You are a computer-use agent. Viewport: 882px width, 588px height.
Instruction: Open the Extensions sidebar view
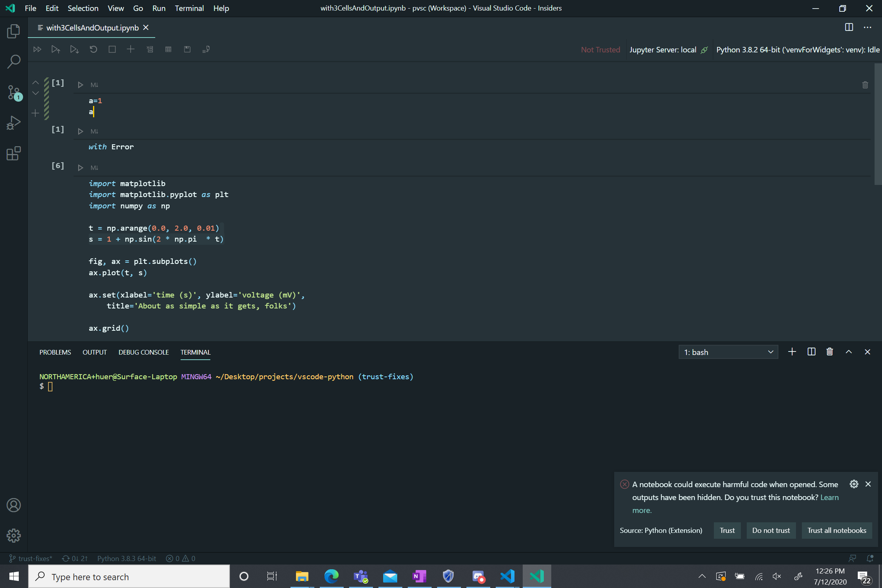[13, 154]
